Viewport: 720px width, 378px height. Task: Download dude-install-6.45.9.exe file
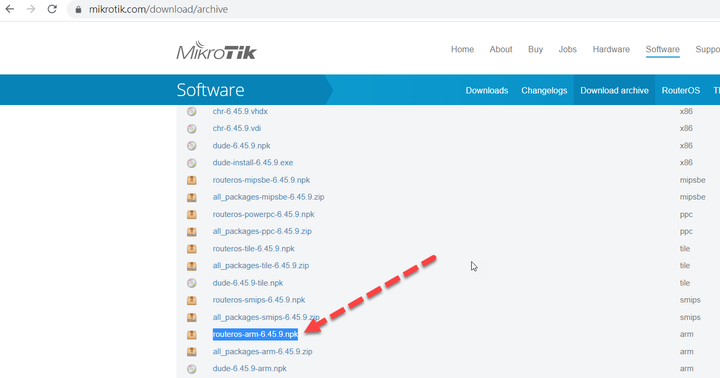pos(253,163)
